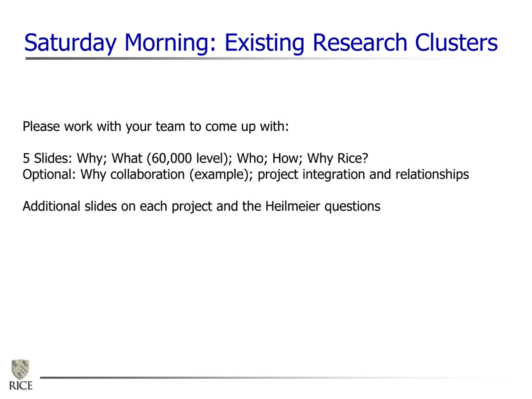
Task: Click the word 'Morning:' in the title
Action: 170,43
